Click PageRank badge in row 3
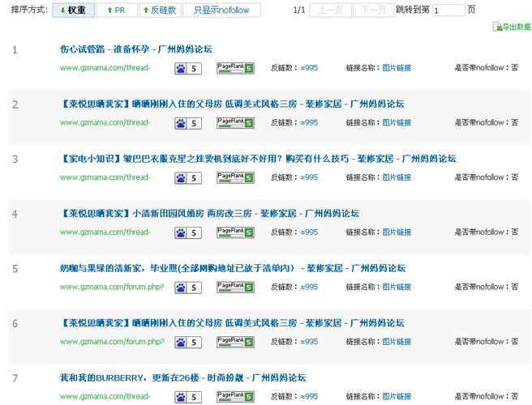Viewport: 532px width, 405px height. tap(235, 177)
